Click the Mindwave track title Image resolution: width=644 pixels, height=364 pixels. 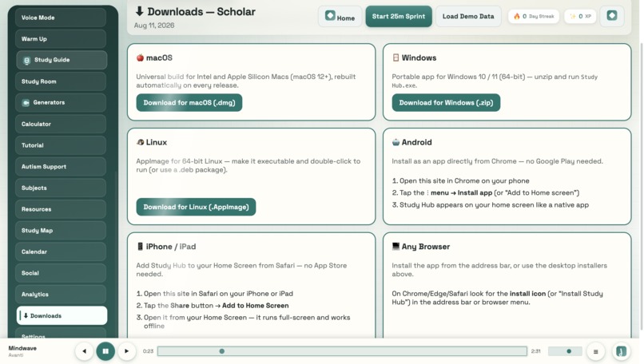(x=22, y=348)
